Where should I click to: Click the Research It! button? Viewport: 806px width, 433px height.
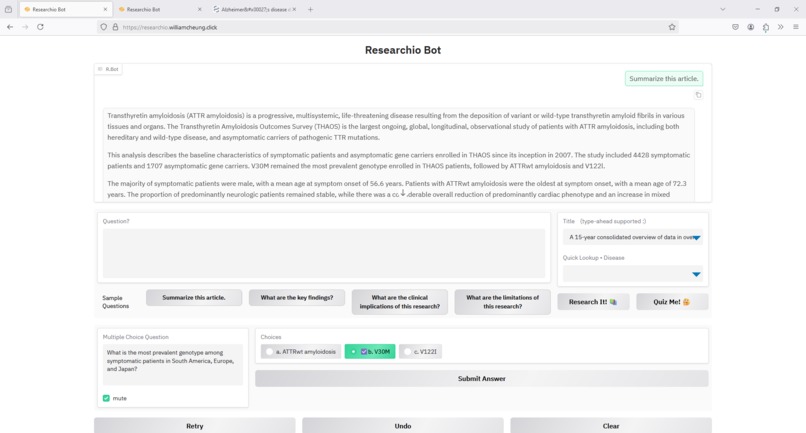click(x=593, y=302)
